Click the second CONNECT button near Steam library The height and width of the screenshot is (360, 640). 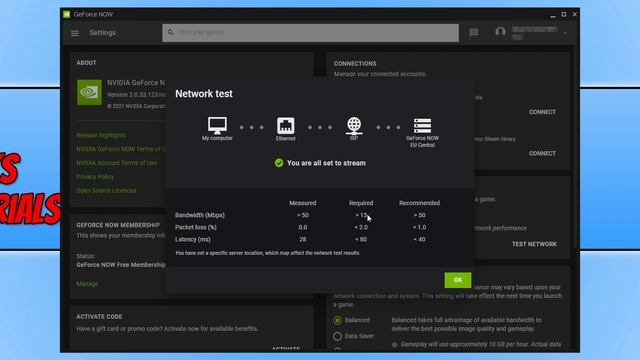[x=542, y=153]
